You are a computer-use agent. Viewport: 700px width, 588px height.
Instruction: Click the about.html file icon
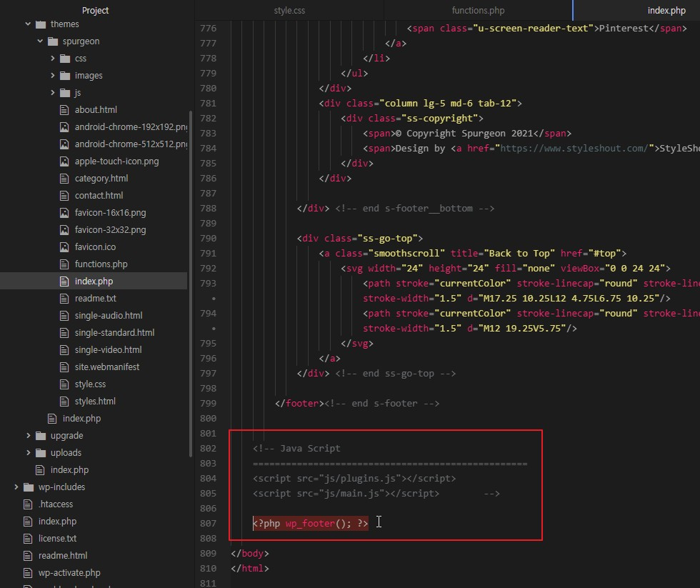64,110
